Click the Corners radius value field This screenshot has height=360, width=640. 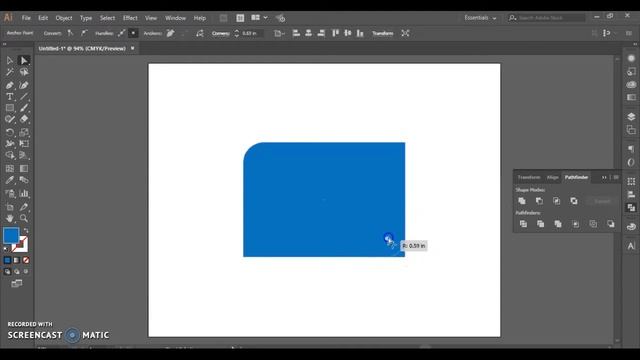point(251,33)
